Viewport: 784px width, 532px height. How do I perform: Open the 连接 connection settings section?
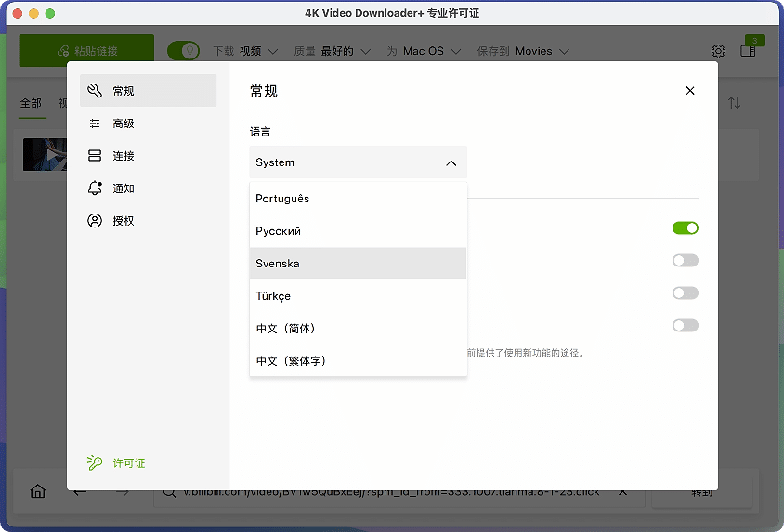click(x=148, y=156)
